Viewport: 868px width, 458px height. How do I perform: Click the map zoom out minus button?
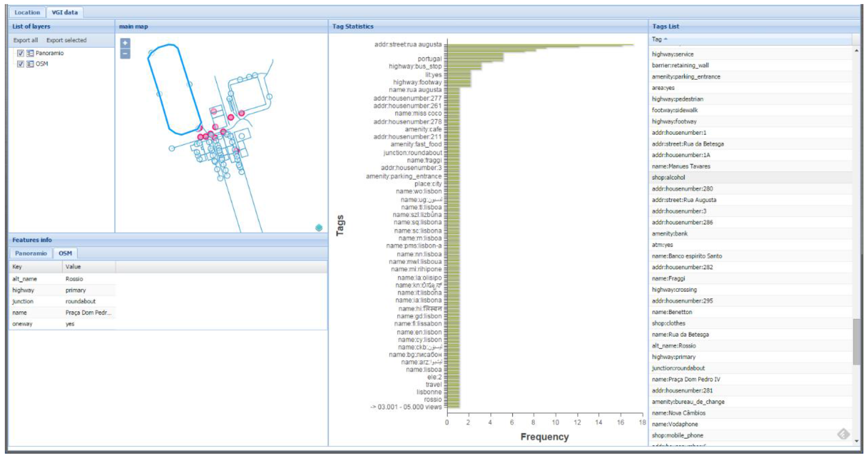point(125,54)
